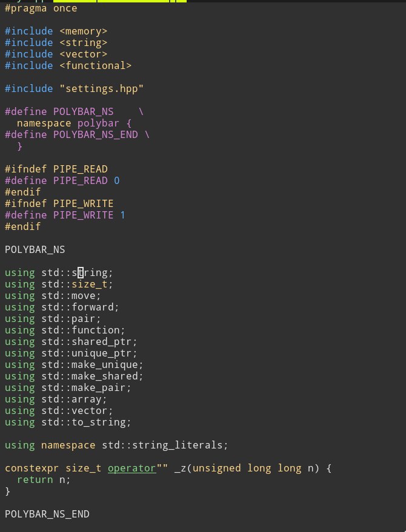Viewport: 406px width, 532px height.
Task: Click the numeric value '1' after PIPE_WRITE
Action: click(x=122, y=215)
